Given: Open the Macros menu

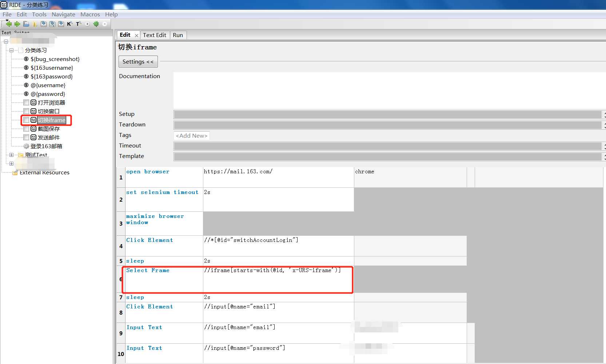Looking at the screenshot, I should click(90, 14).
